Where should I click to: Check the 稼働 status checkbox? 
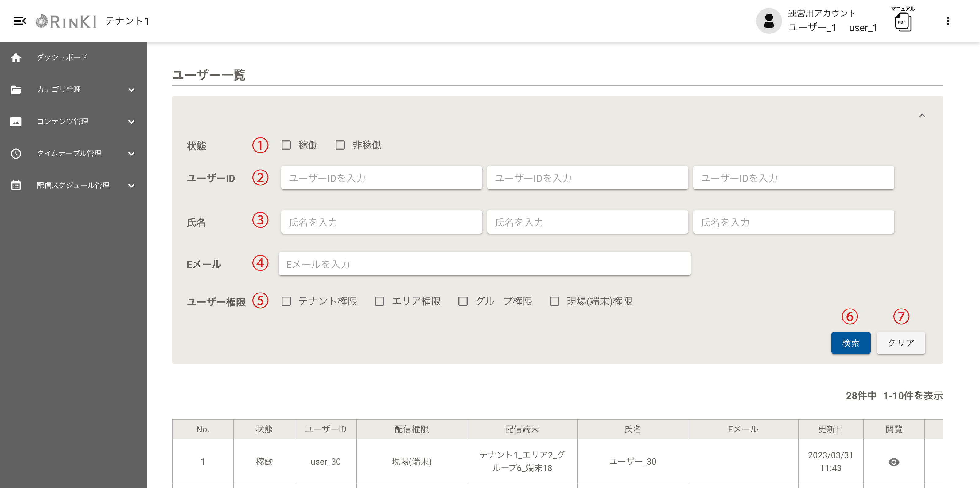286,145
